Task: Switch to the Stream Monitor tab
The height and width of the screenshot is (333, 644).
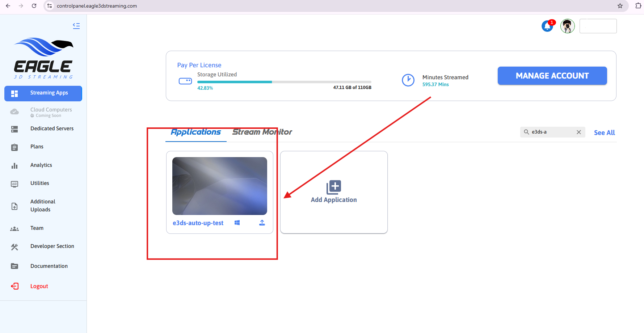Action: (262, 132)
